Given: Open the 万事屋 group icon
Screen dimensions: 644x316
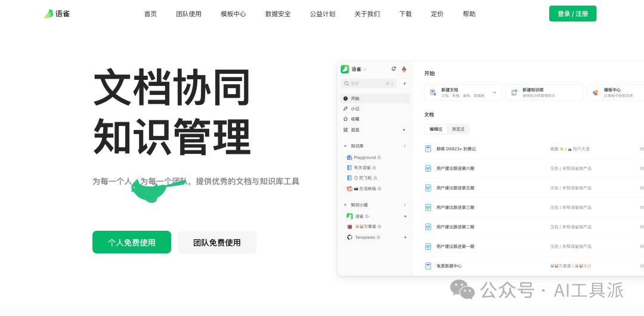Looking at the screenshot, I should pos(349,227).
